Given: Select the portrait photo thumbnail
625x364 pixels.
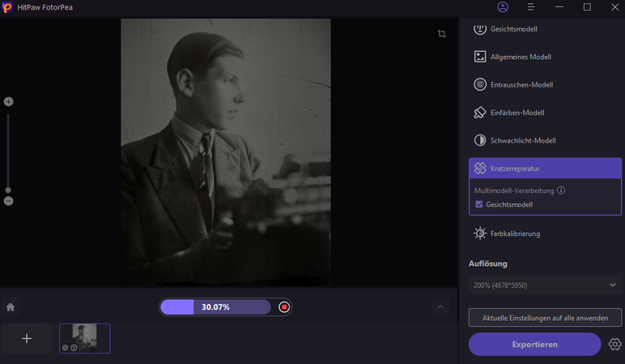Looking at the screenshot, I should (84, 337).
